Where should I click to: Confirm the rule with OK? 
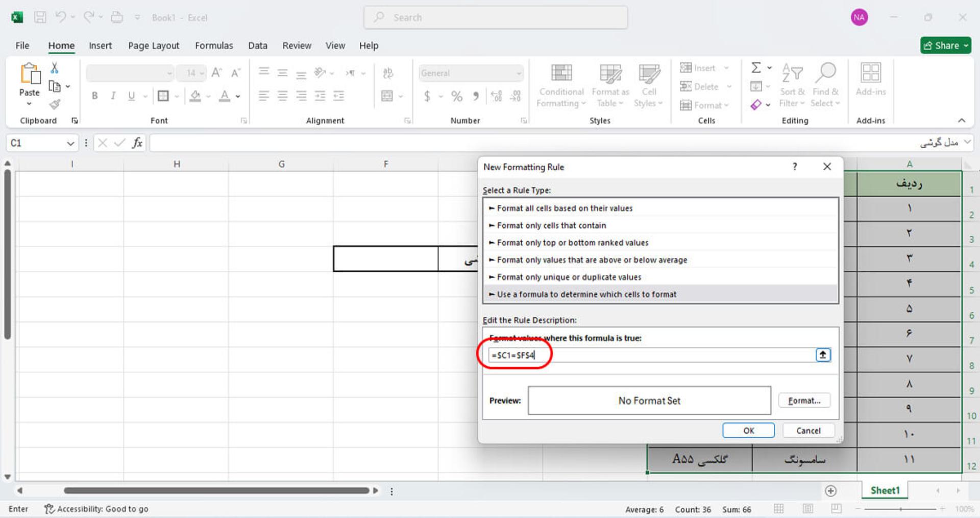(x=748, y=430)
